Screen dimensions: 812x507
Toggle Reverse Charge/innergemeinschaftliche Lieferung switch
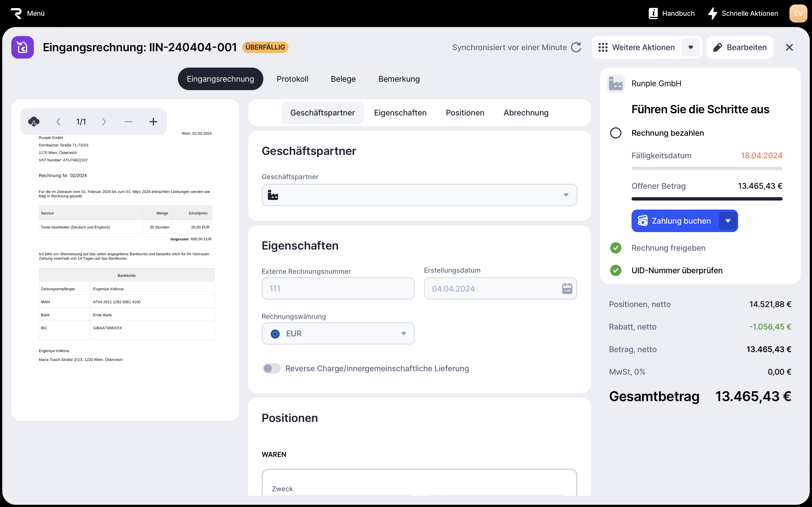(272, 368)
